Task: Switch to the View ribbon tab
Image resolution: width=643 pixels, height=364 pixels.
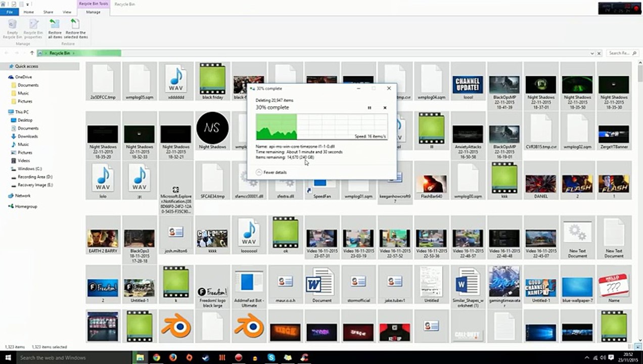Action: [67, 12]
